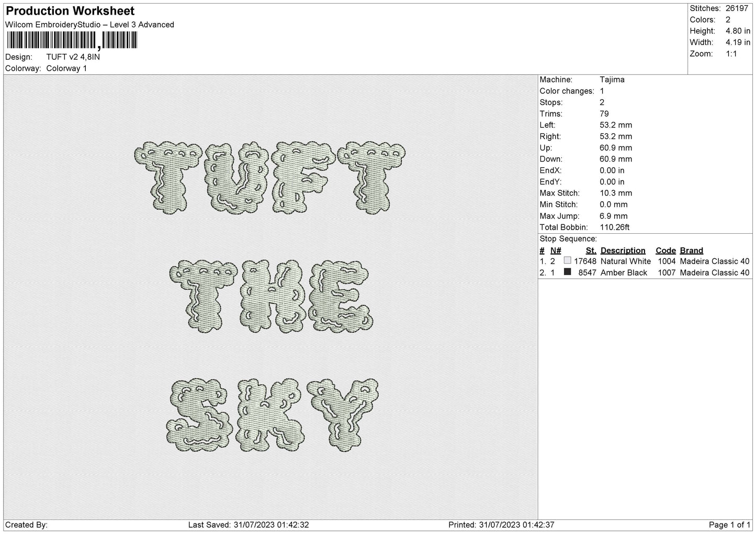Click the Right value 53.2 mm
This screenshot has height=534, width=756.
[616, 137]
